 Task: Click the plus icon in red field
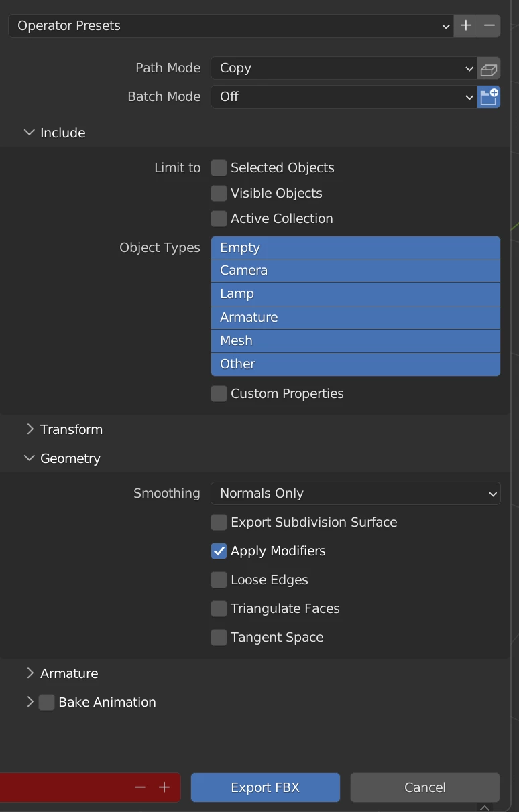click(x=164, y=787)
